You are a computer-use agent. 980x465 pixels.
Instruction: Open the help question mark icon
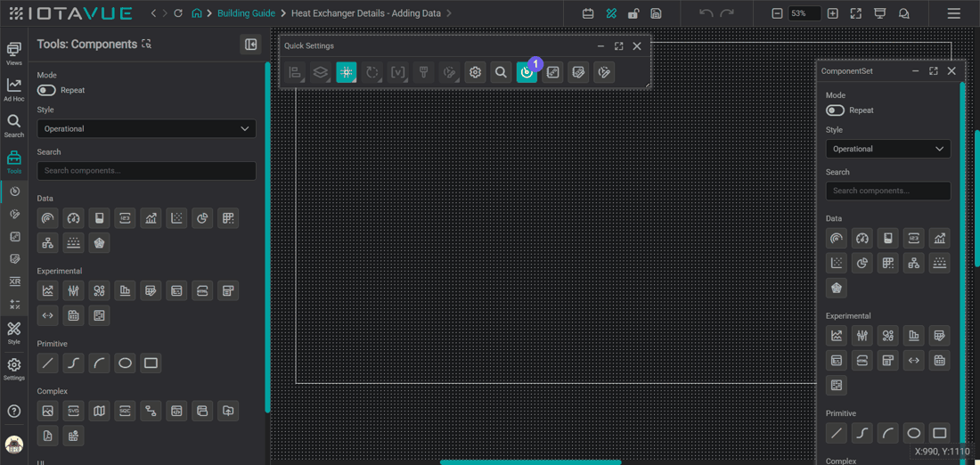pyautogui.click(x=13, y=412)
